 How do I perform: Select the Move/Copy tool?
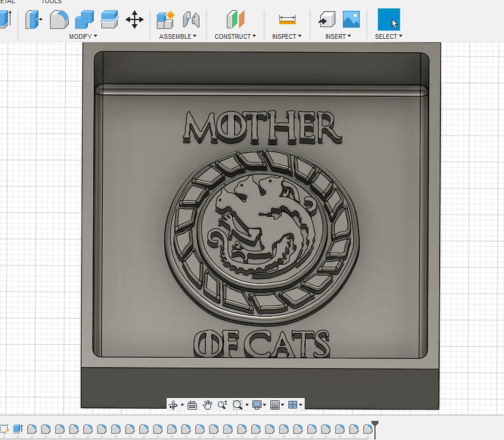(x=135, y=20)
